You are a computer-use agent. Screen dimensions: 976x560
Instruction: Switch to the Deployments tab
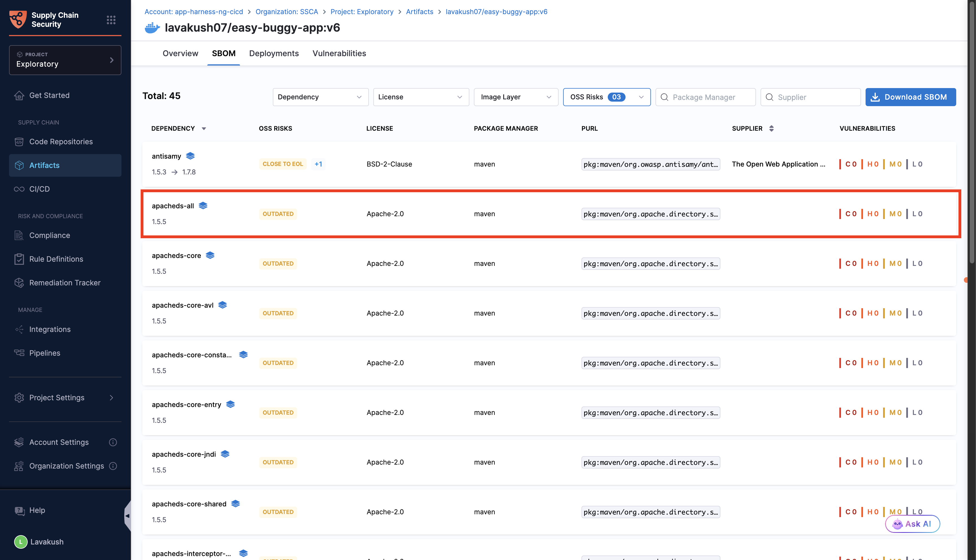pos(274,53)
